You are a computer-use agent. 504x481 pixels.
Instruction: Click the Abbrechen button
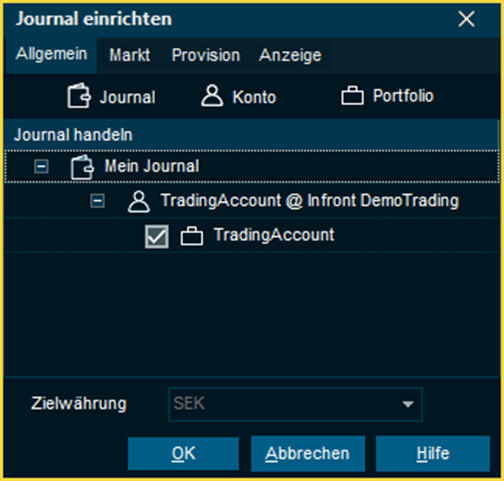tap(308, 453)
